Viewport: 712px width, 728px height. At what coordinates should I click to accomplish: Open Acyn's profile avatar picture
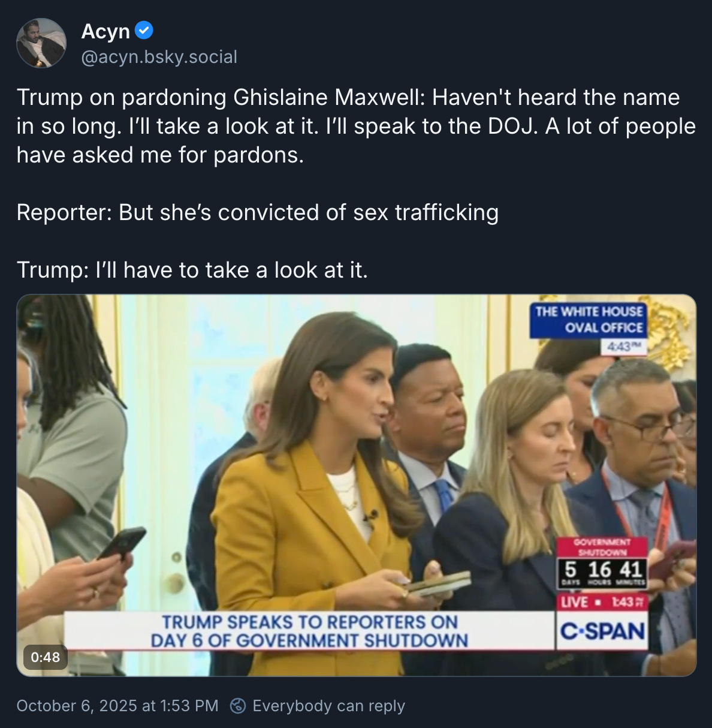[x=41, y=43]
